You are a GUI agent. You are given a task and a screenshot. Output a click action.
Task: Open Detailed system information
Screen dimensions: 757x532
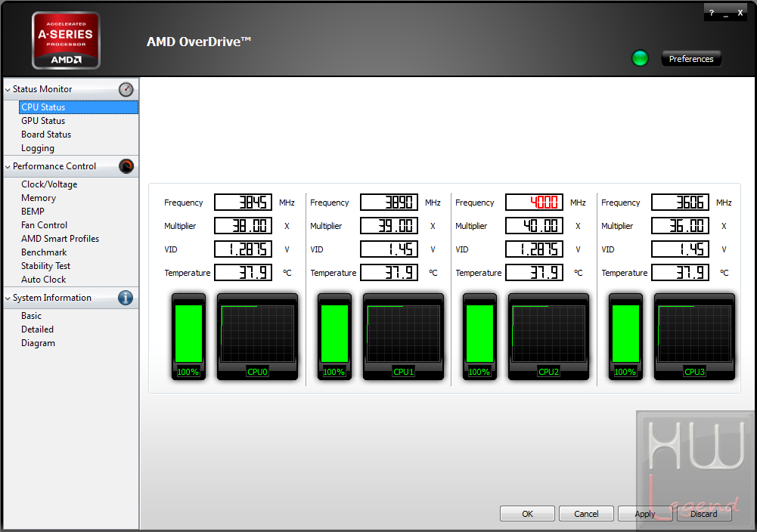[37, 329]
